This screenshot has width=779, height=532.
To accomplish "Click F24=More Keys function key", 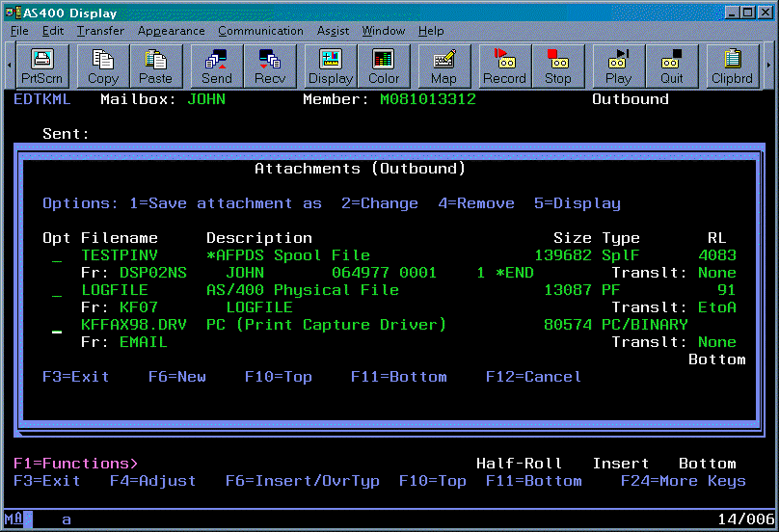I will point(684,481).
